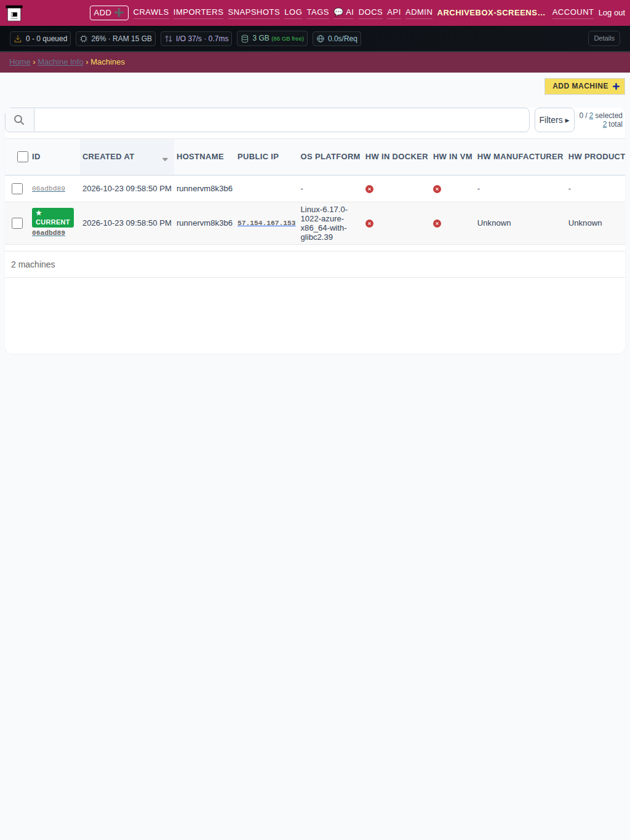
Task: Open the Snapshots menu item
Action: tap(253, 12)
